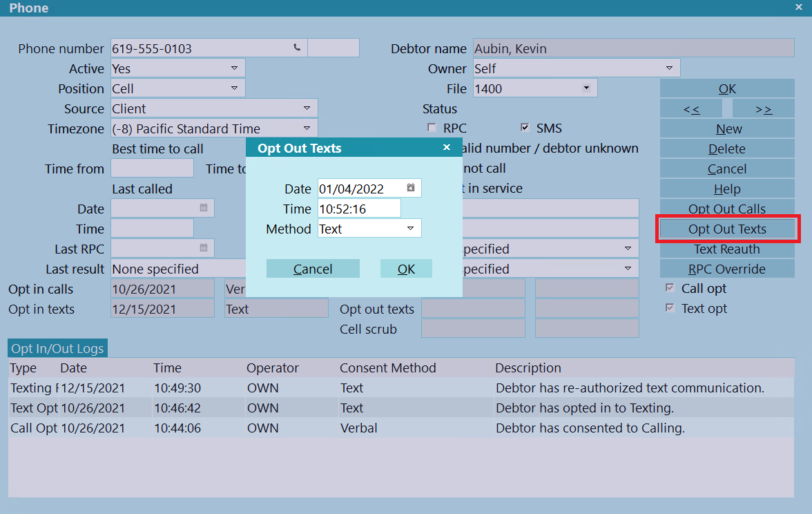Screen dimensions: 812x514
Task: Open the Opt In/Out Logs tab
Action: pos(57,348)
